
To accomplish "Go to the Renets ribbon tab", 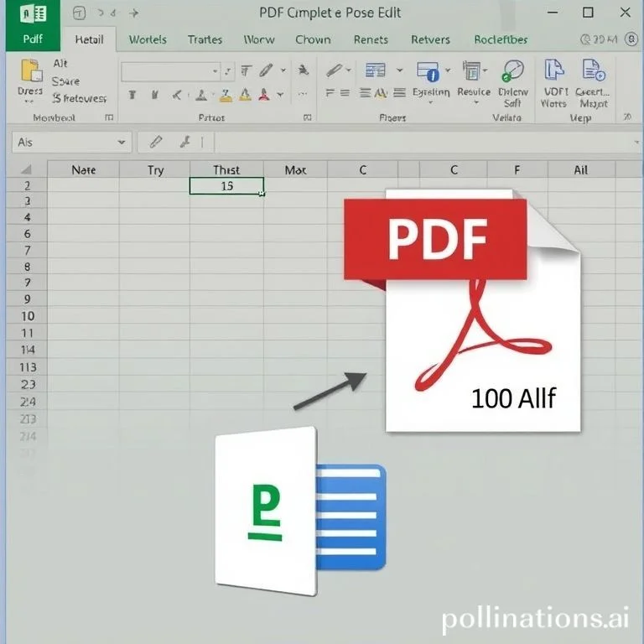I will [371, 39].
